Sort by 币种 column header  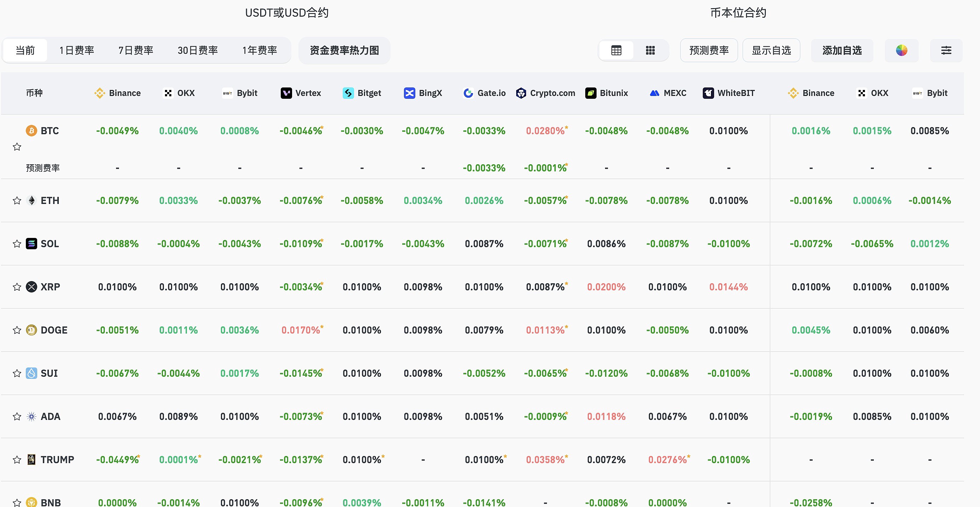[34, 93]
